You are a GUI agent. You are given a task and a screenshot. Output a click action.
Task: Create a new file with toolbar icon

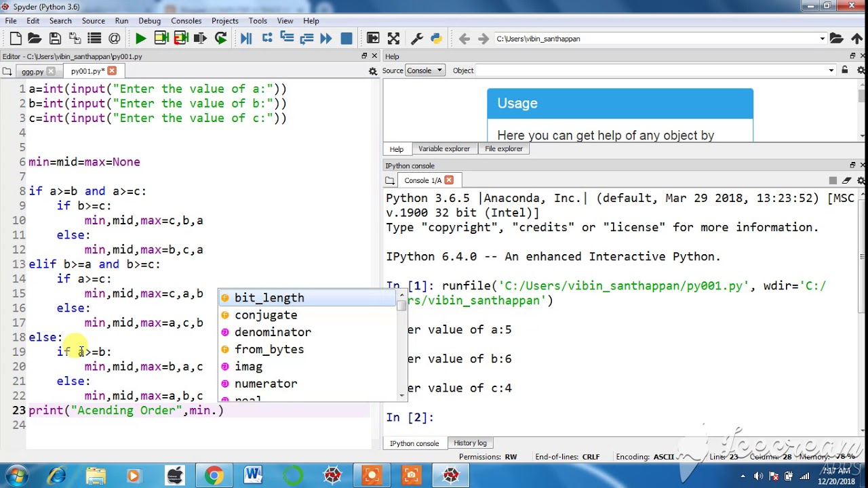pyautogui.click(x=16, y=39)
